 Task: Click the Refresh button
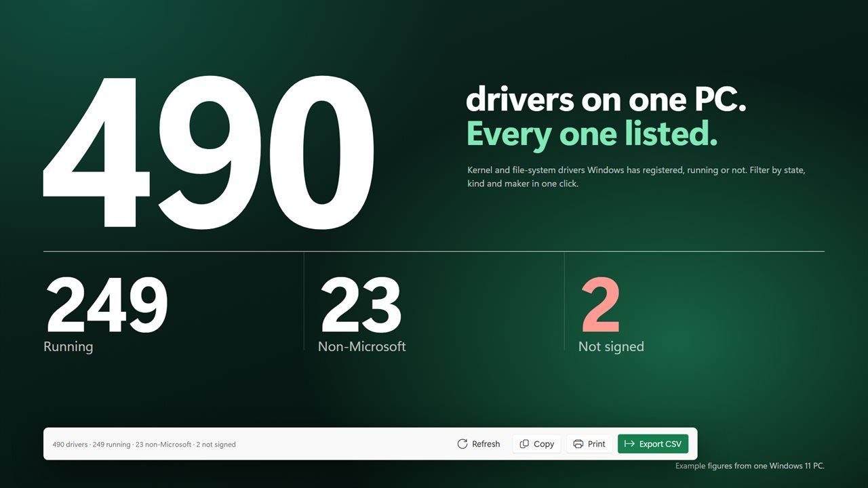[479, 444]
